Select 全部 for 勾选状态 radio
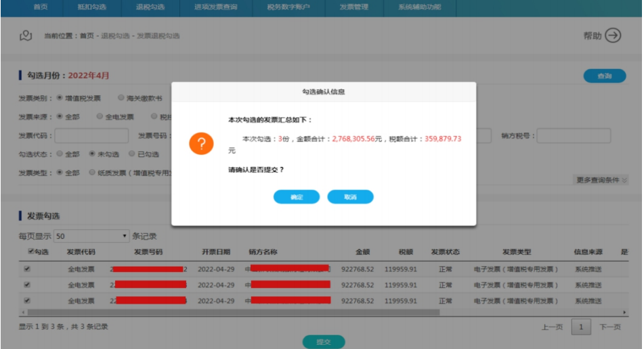Image resolution: width=644 pixels, height=349 pixels. pos(60,154)
